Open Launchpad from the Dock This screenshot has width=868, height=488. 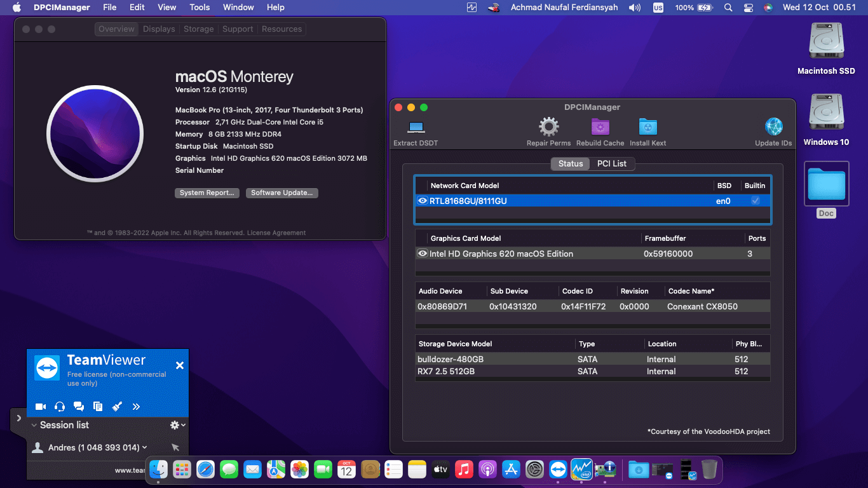[182, 470]
